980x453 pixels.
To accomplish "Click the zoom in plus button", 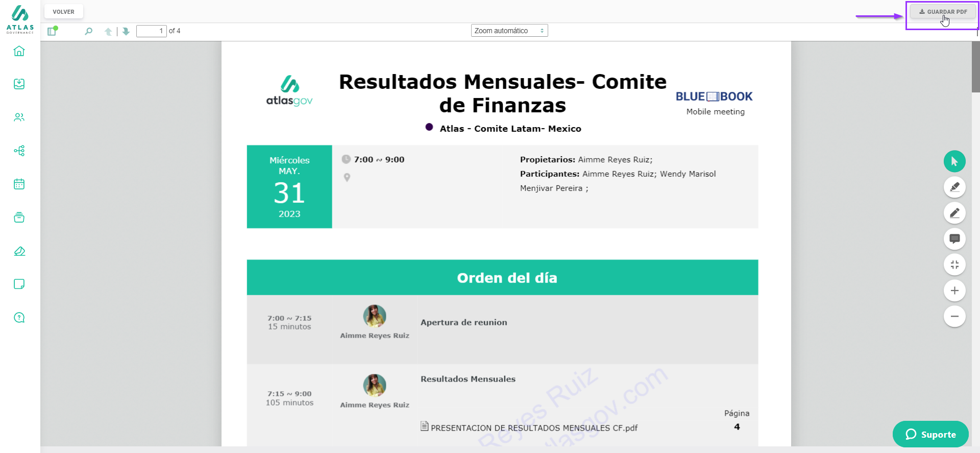I will pos(954,291).
